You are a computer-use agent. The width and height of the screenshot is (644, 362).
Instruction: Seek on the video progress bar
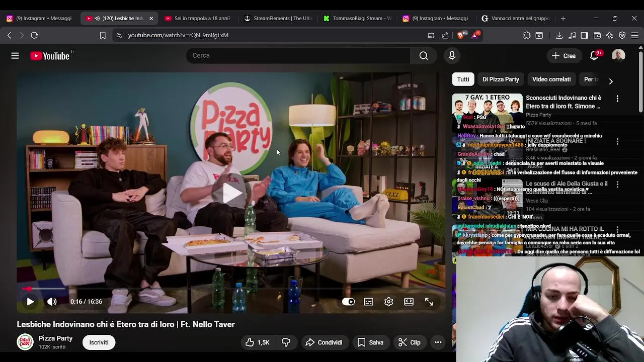pos(231,289)
